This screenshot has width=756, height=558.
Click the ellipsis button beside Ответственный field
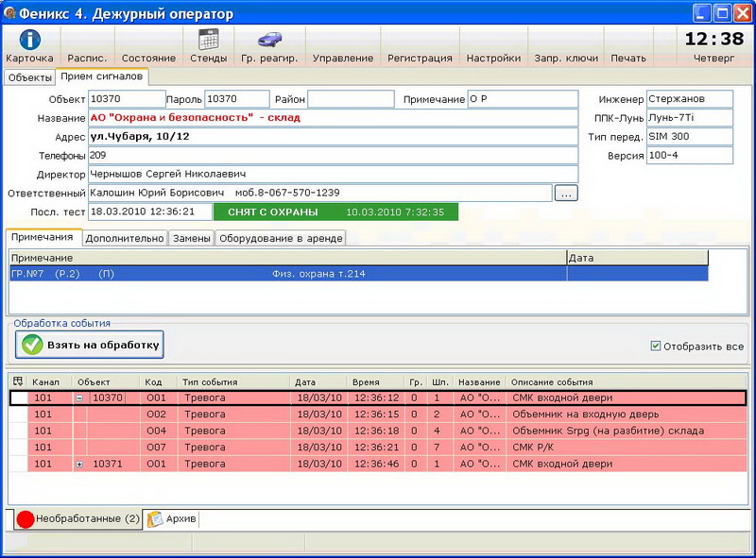[566, 194]
